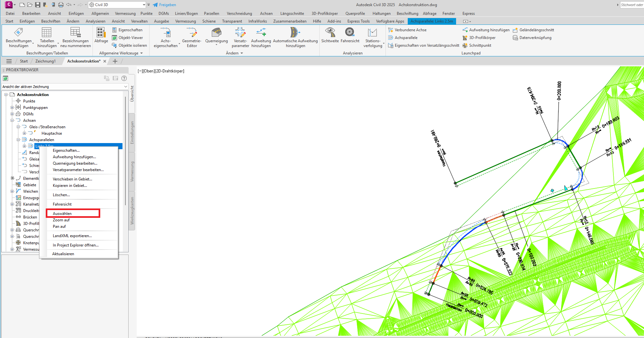The image size is (644, 338).
Task: Click Aufweitung hinzufügen in Launchpad panel
Action: pyautogui.click(x=486, y=30)
